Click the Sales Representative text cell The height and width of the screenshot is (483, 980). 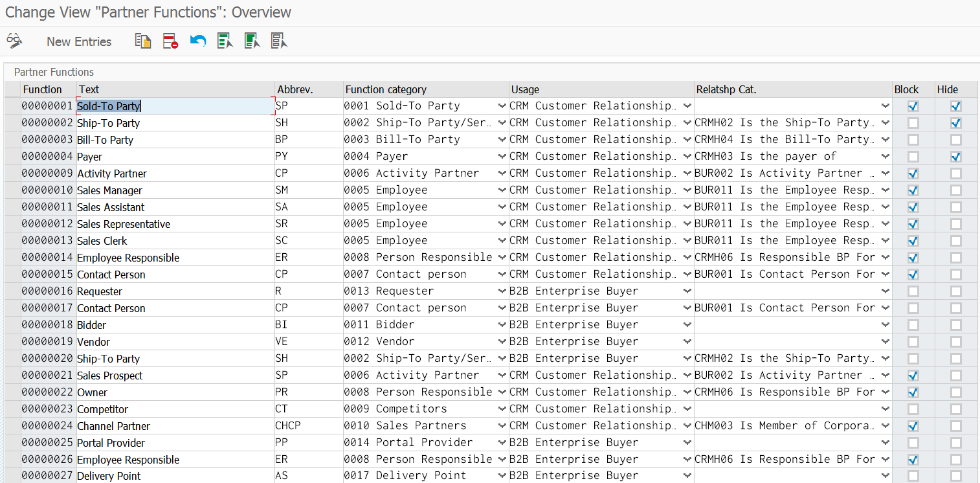(175, 224)
